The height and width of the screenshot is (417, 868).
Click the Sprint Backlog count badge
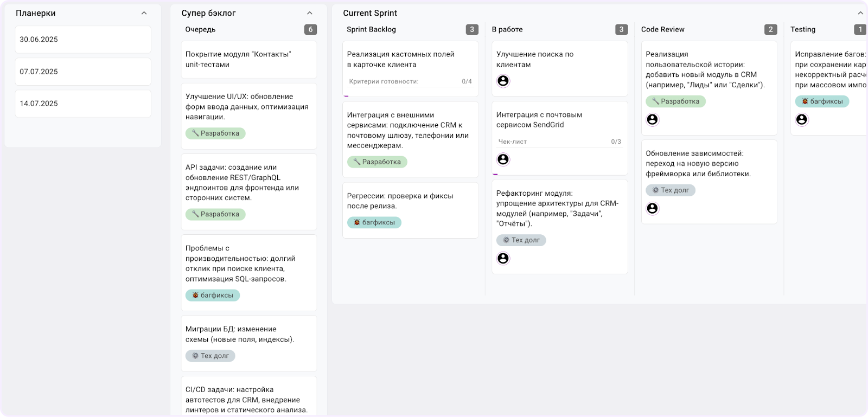471,30
